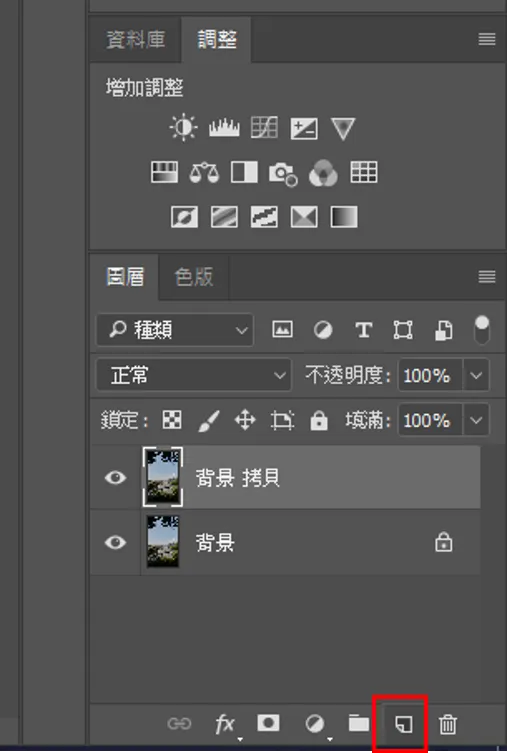Filter layers by pixel layers
This screenshot has width=507, height=753.
coord(282,329)
